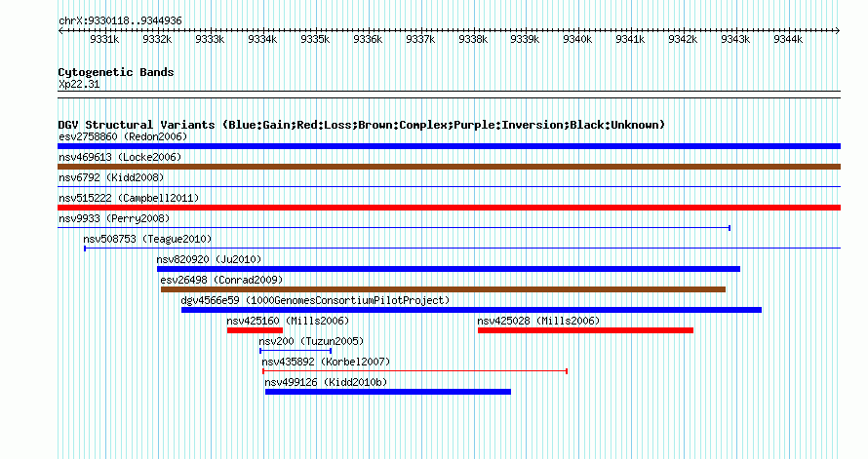The width and height of the screenshot is (868, 459).
Task: Click the esv26498 (Conrad2009) label
Action: (x=221, y=280)
